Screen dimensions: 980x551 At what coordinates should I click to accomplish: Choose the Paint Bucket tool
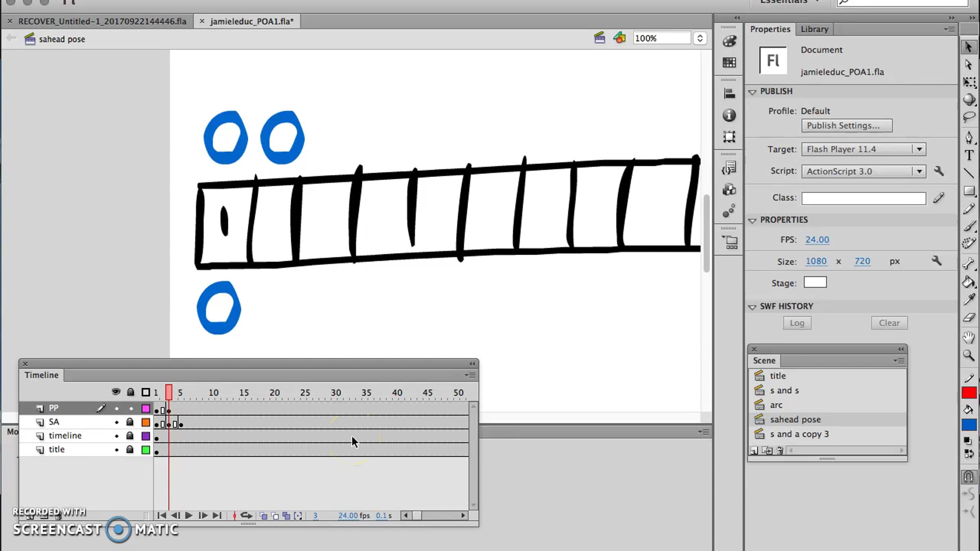click(x=969, y=282)
